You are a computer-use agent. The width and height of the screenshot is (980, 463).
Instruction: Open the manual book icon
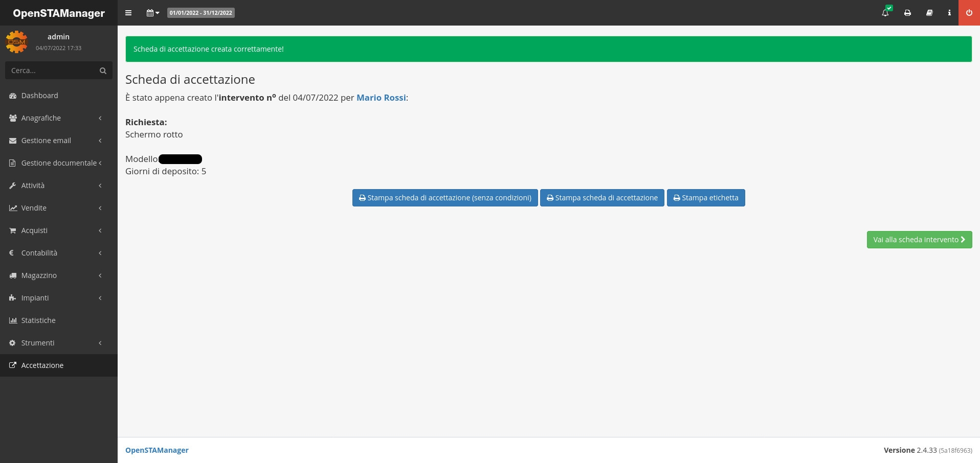point(929,13)
